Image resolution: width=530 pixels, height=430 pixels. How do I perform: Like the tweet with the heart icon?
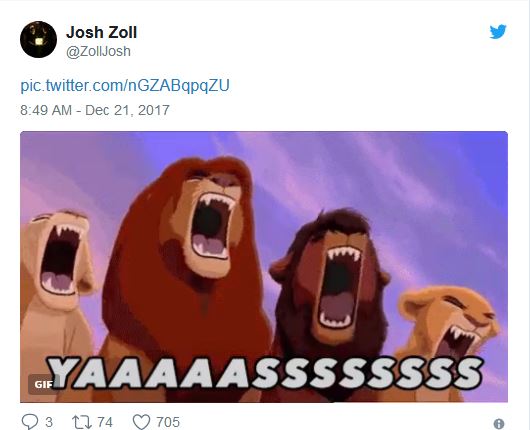coord(141,422)
